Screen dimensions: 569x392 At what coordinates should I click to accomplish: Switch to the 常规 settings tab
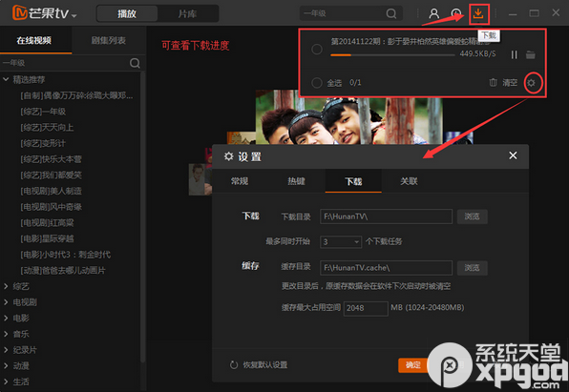[240, 181]
